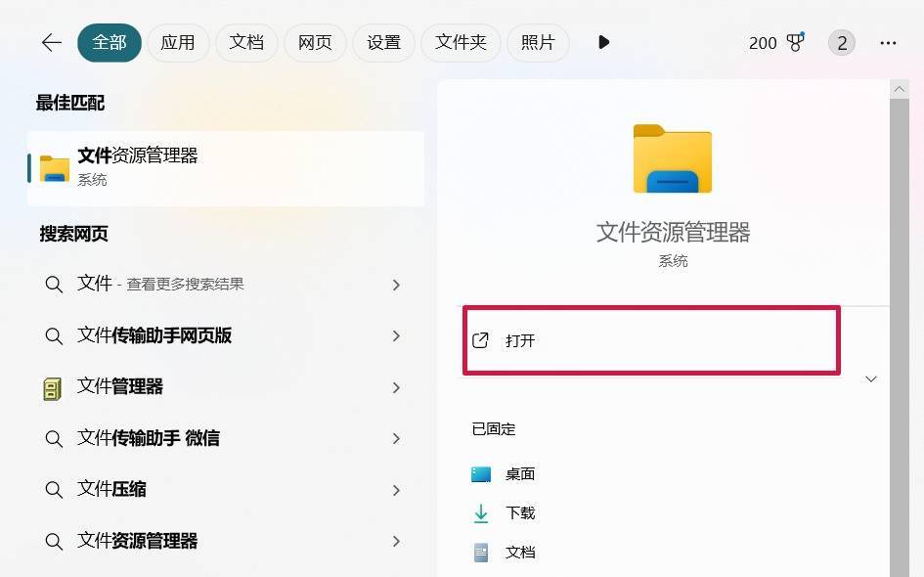Click the back arrow at top left
The width and height of the screenshot is (924, 577).
pyautogui.click(x=51, y=42)
